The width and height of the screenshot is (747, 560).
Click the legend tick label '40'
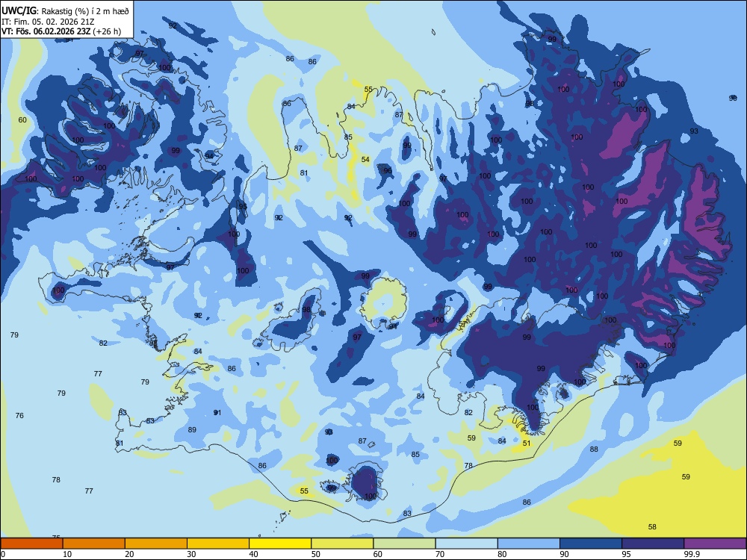(x=254, y=554)
